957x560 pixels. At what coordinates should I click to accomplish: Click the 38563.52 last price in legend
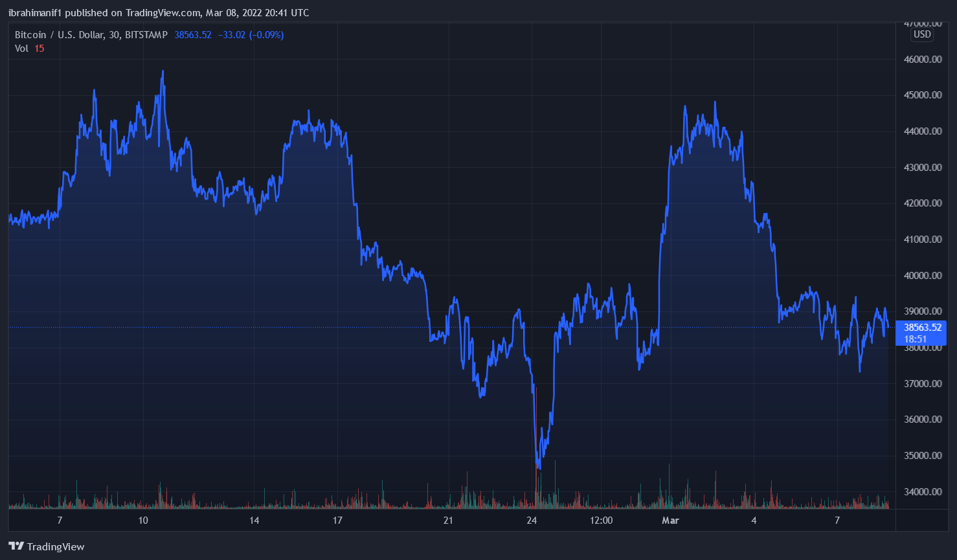point(192,35)
